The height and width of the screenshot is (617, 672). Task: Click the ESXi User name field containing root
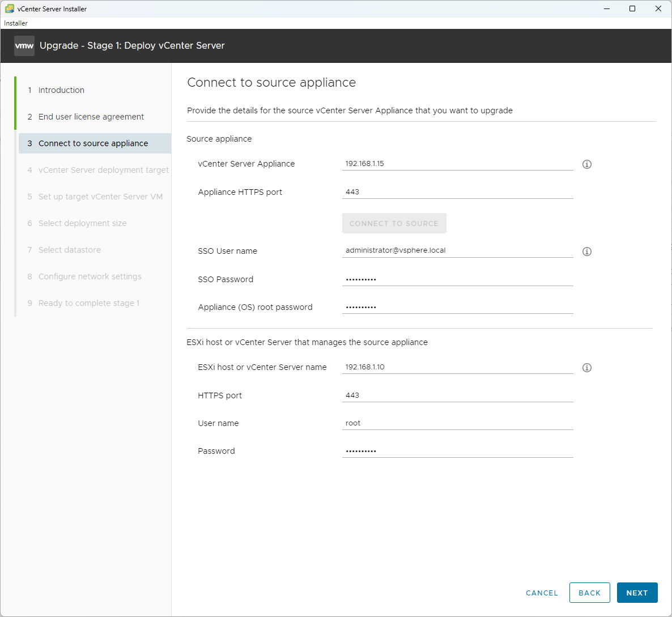[457, 423]
